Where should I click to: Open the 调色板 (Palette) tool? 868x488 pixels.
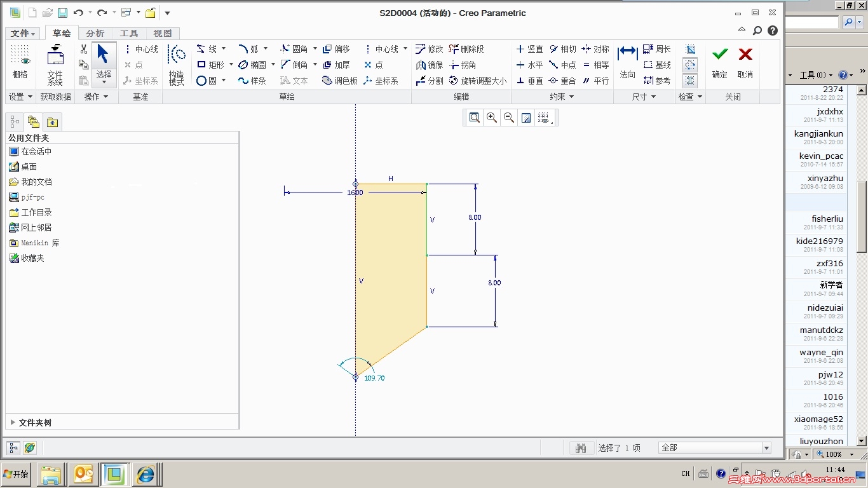(x=340, y=81)
